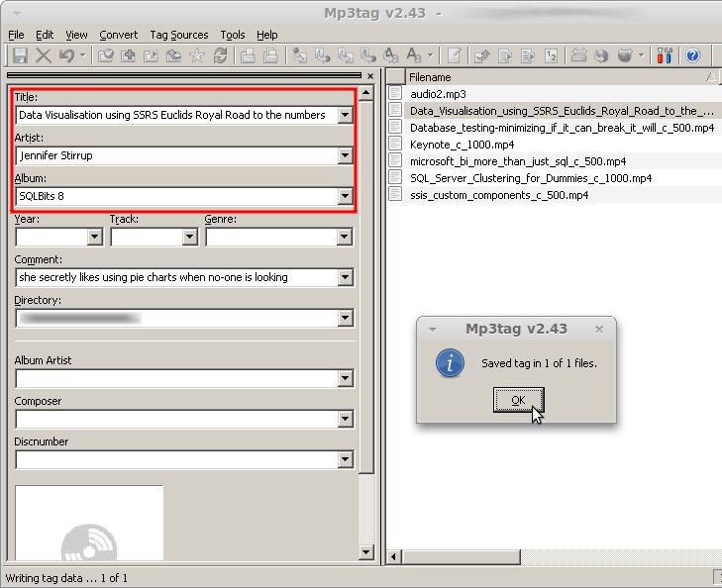This screenshot has height=588, width=722.
Task: Select Keynote_c_1000.mp4 in the file list
Action: click(462, 145)
